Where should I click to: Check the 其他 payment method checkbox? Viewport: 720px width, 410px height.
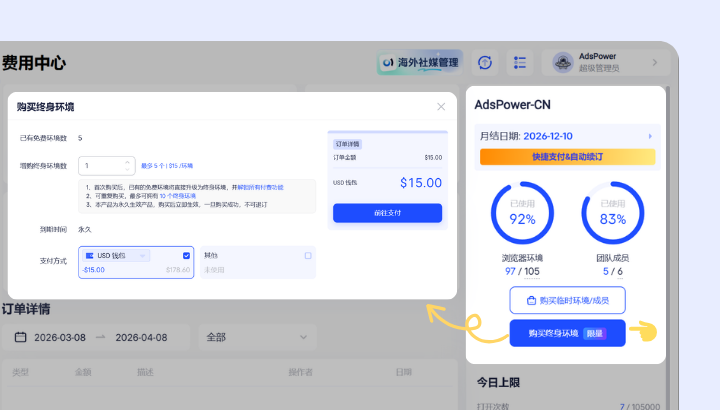click(x=308, y=256)
